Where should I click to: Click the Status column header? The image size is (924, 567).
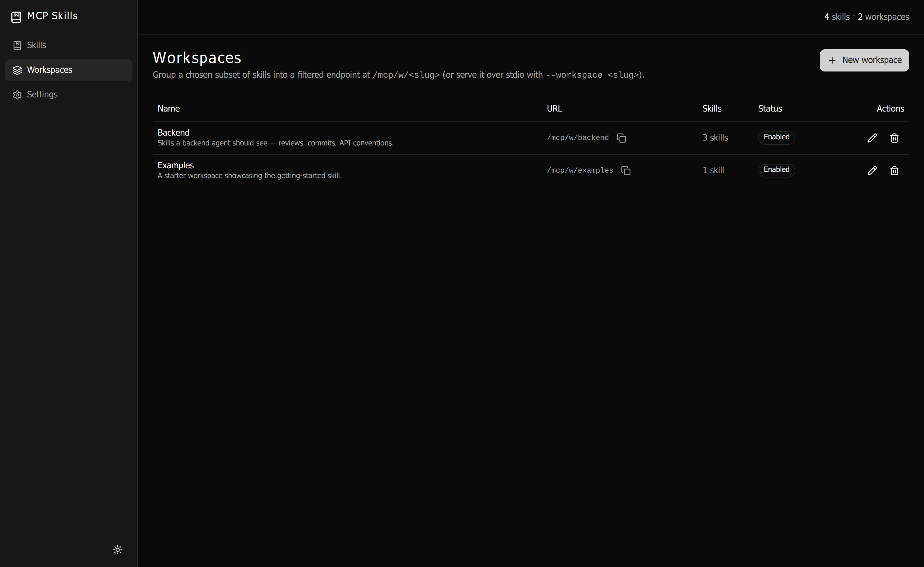coord(770,109)
